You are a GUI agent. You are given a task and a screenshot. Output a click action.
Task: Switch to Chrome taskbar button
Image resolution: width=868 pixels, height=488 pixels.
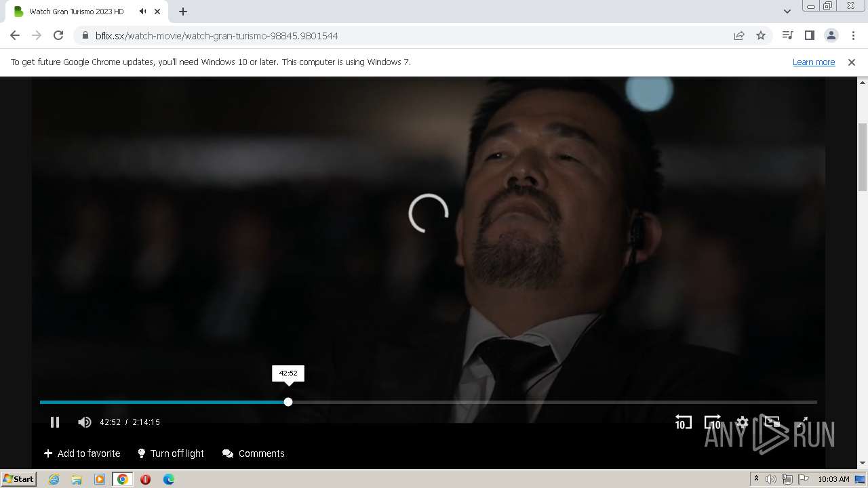[123, 479]
